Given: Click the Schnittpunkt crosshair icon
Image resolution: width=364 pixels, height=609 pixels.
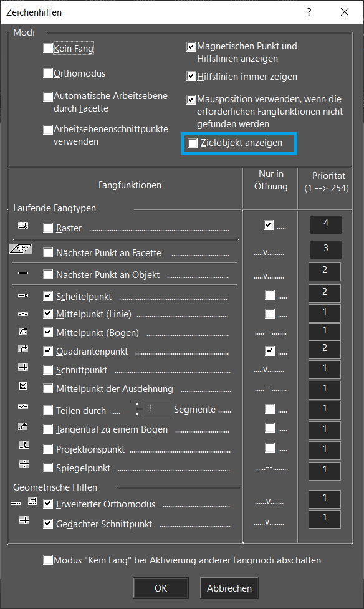Looking at the screenshot, I should pos(23,367).
